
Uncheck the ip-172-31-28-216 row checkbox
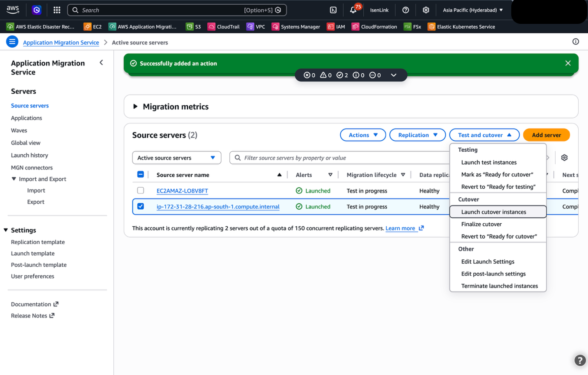coord(140,206)
